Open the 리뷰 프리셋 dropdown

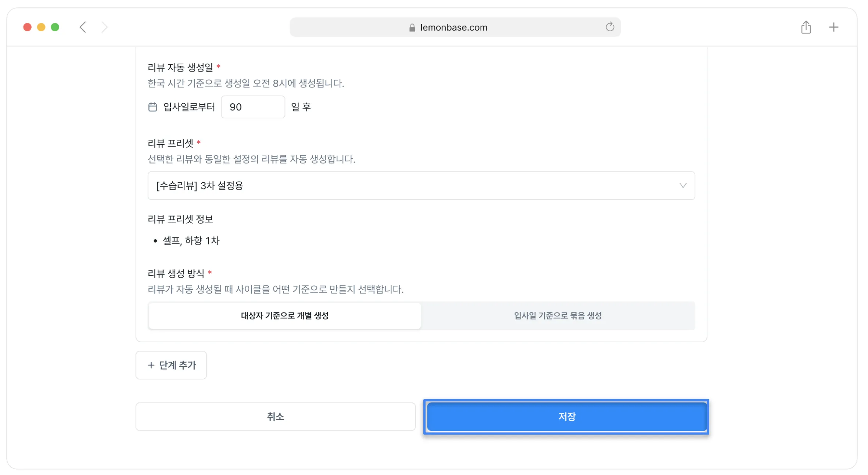pyautogui.click(x=421, y=186)
